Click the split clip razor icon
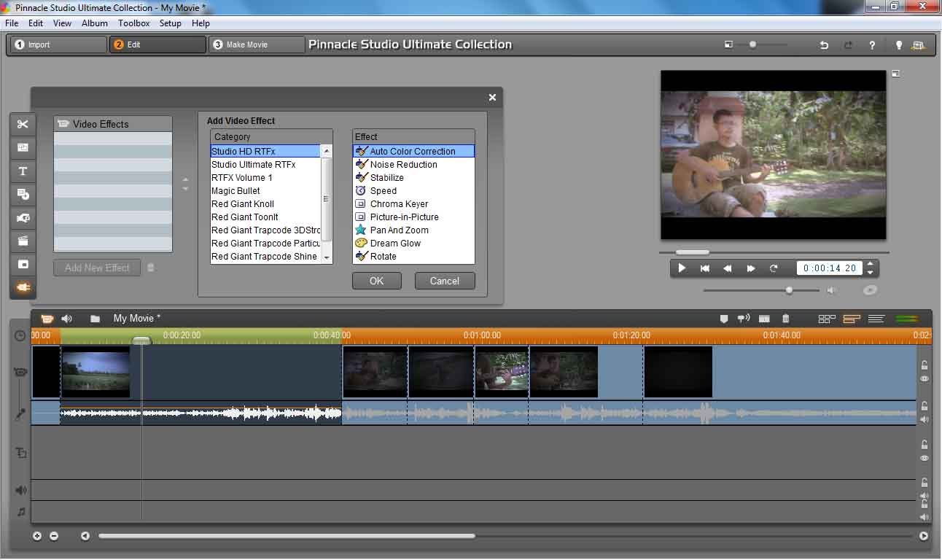The width and height of the screenshot is (942, 560). pyautogui.click(x=764, y=319)
